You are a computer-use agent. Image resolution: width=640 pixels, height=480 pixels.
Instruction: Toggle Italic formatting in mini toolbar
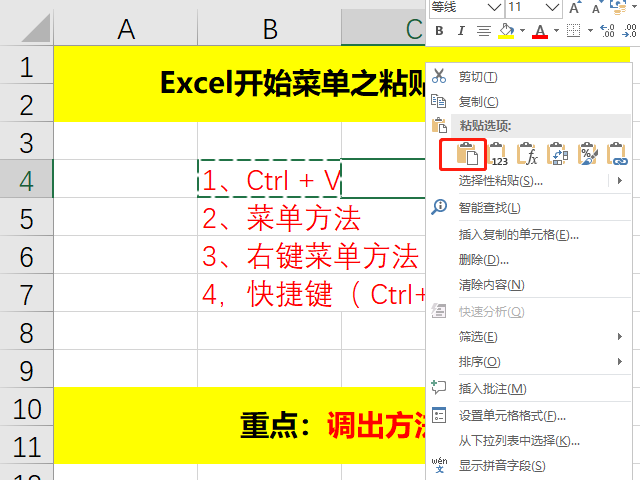[x=461, y=31]
